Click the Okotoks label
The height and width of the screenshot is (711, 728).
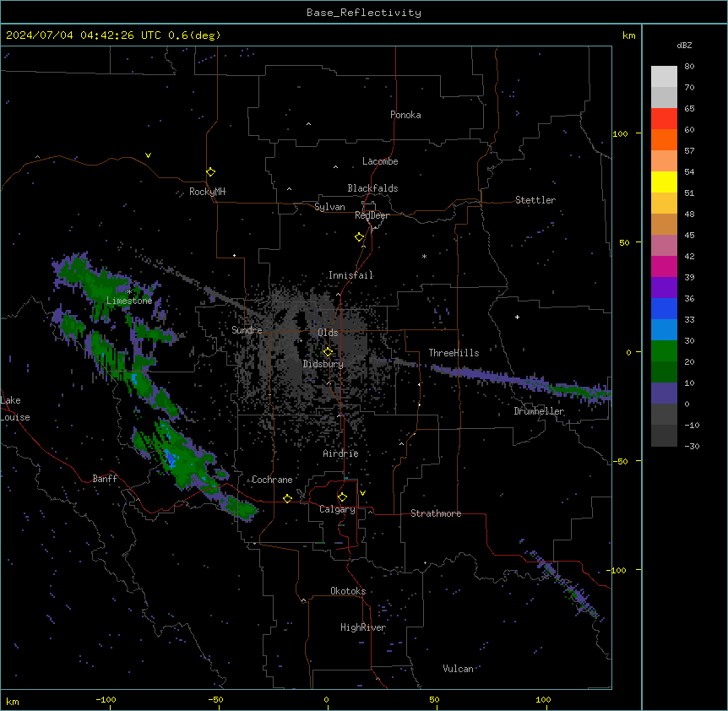(x=348, y=591)
